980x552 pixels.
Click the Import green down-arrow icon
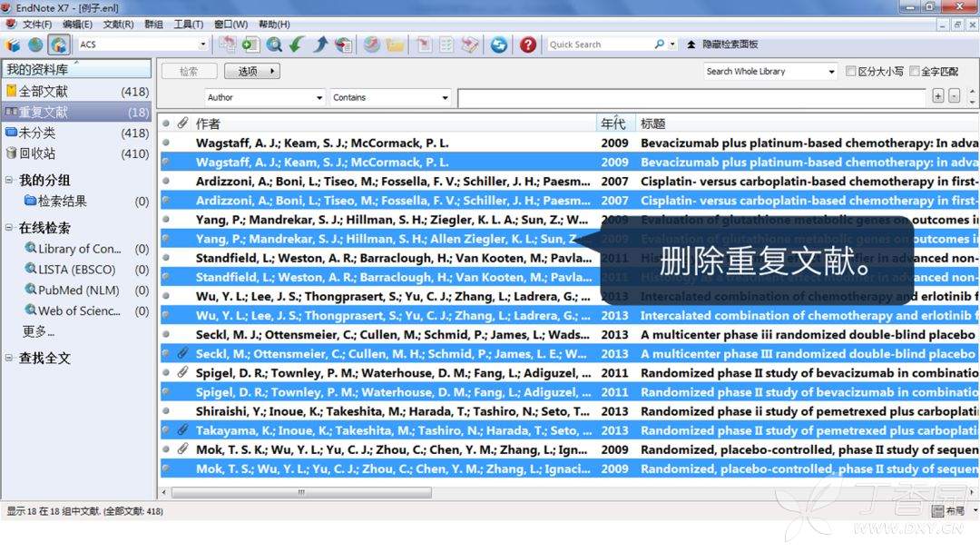tap(297, 44)
